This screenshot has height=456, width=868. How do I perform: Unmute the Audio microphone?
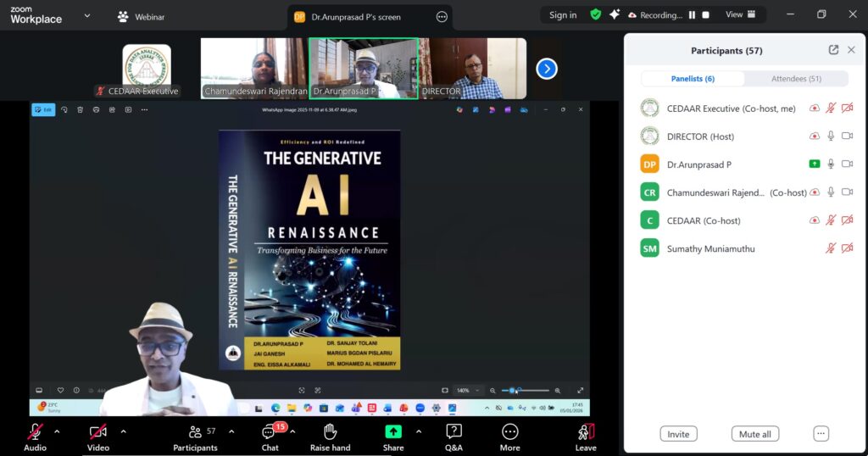pos(35,432)
